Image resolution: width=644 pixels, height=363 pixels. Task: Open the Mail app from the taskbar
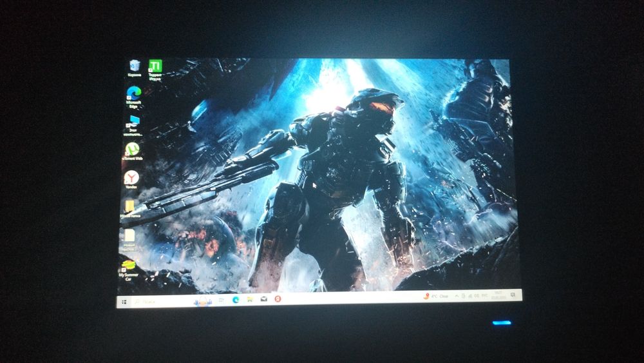263,299
